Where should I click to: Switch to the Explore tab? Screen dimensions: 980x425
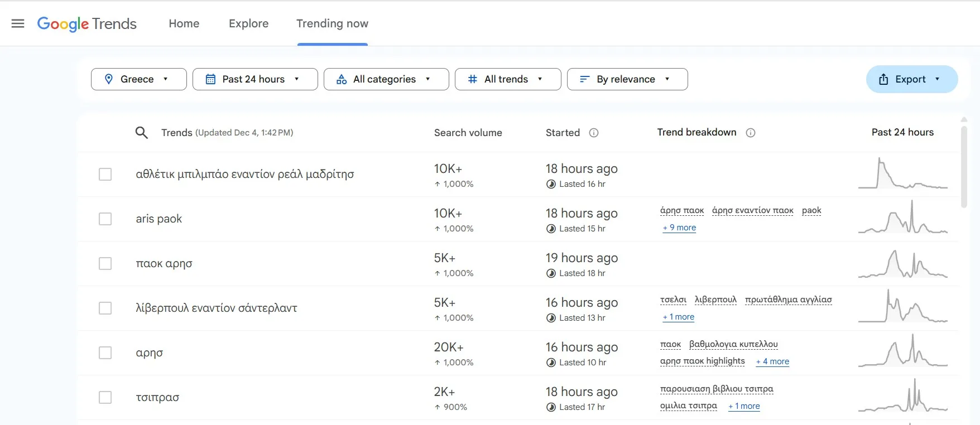coord(248,23)
